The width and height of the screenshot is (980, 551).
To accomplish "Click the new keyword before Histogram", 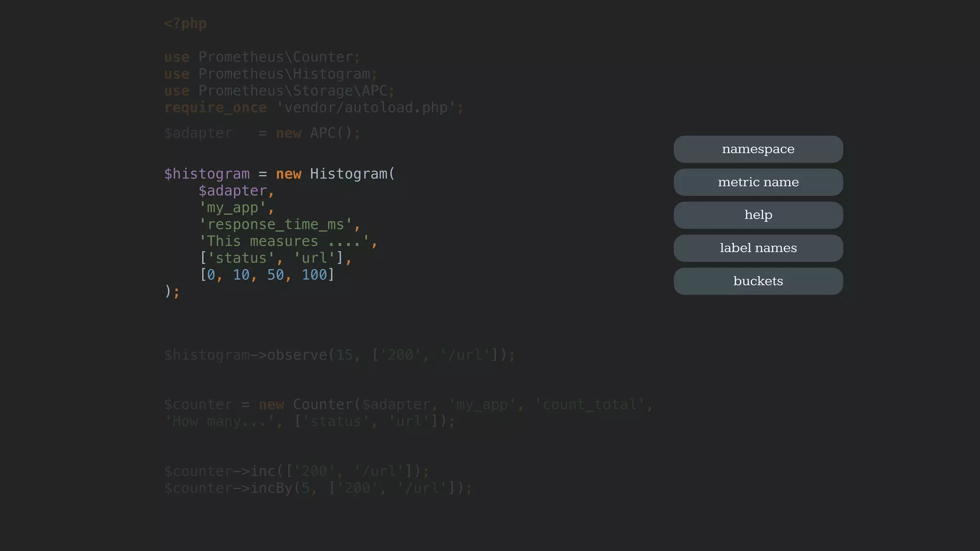I will pyautogui.click(x=289, y=174).
